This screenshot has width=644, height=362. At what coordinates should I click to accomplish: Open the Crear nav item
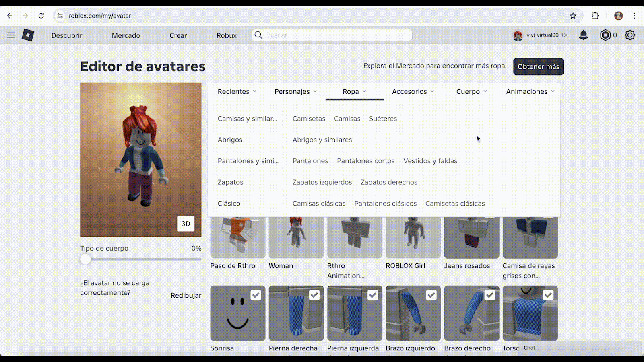pyautogui.click(x=178, y=35)
